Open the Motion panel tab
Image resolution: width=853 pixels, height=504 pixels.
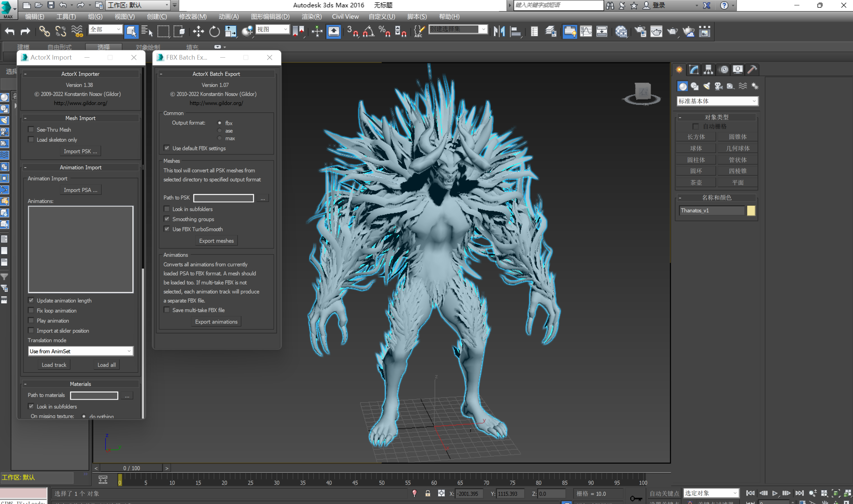click(x=724, y=70)
